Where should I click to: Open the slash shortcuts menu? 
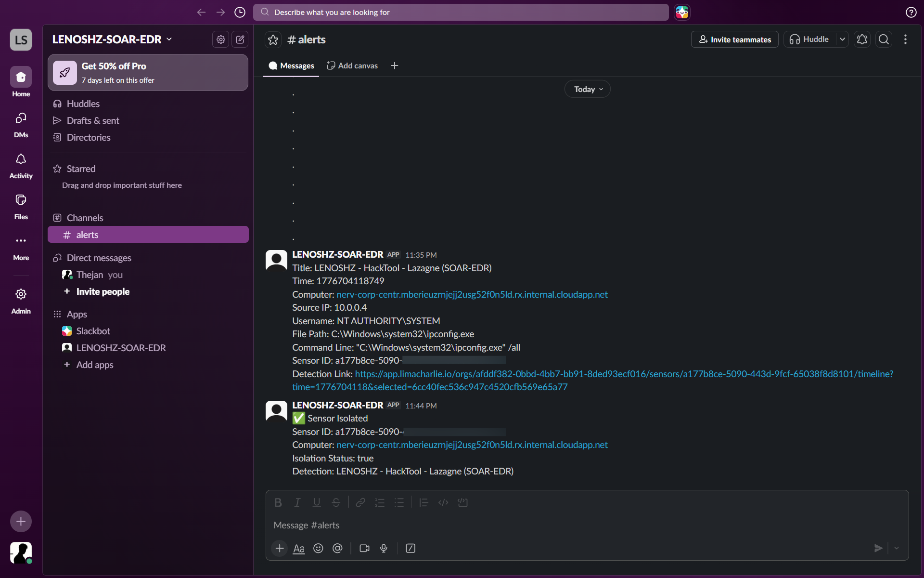click(x=411, y=548)
